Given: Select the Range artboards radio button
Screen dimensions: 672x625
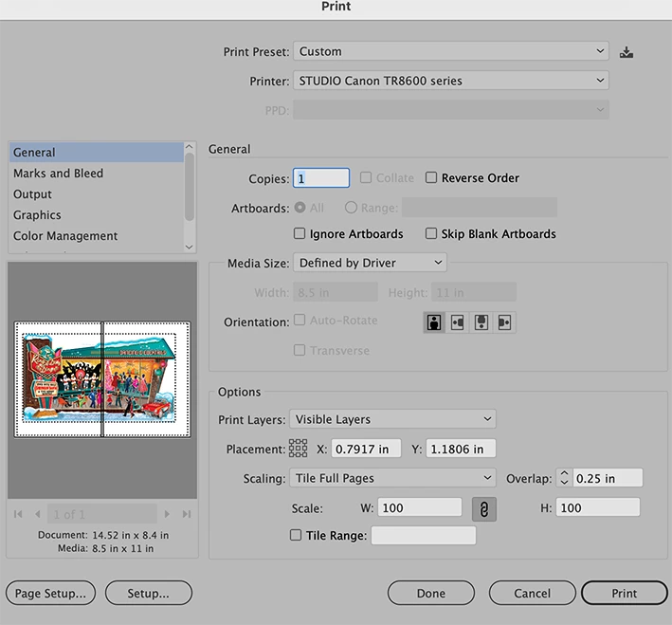Looking at the screenshot, I should coord(351,208).
